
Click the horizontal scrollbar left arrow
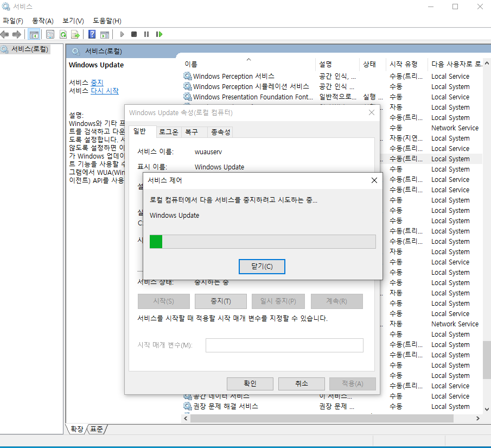tap(186, 419)
